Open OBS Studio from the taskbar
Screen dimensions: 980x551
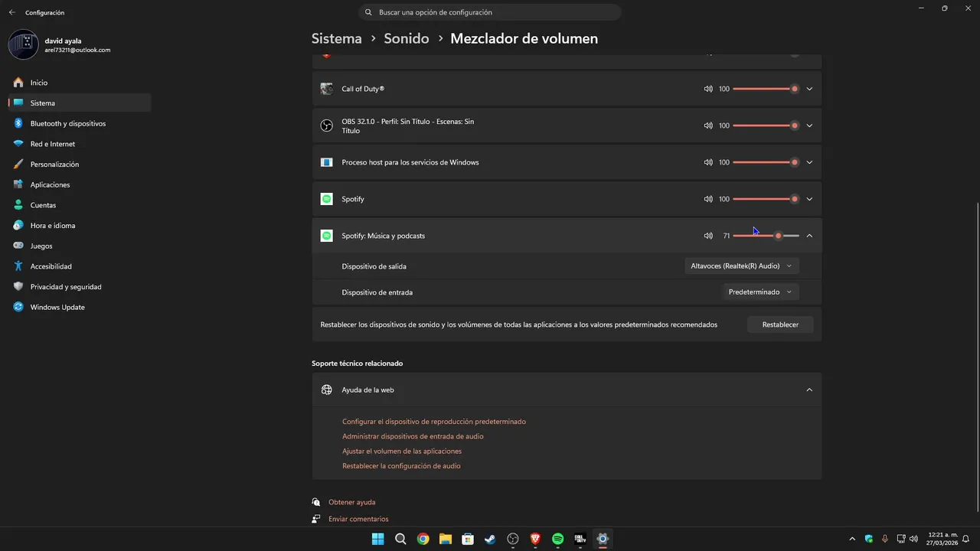pos(513,539)
